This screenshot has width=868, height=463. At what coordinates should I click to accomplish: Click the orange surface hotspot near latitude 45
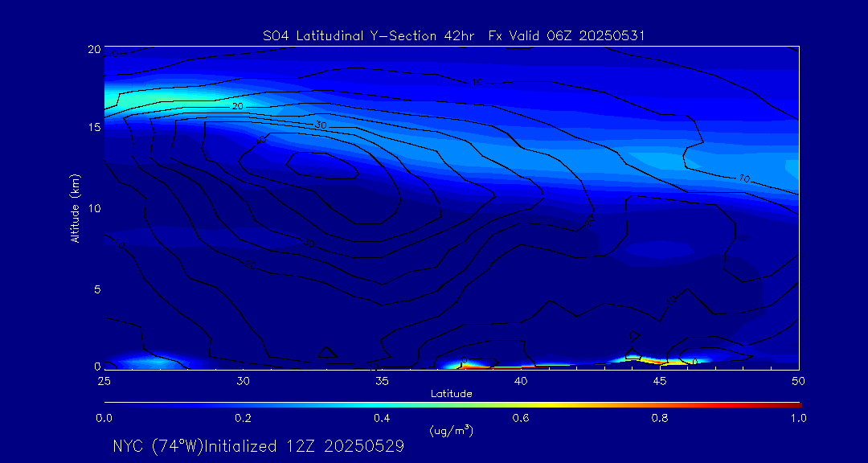coord(661,362)
